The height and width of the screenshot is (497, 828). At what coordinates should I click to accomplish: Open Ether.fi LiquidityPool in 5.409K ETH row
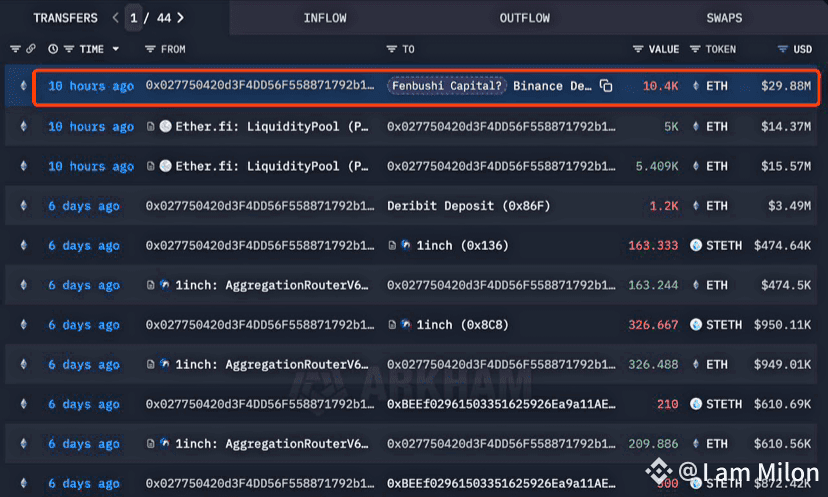point(272,166)
